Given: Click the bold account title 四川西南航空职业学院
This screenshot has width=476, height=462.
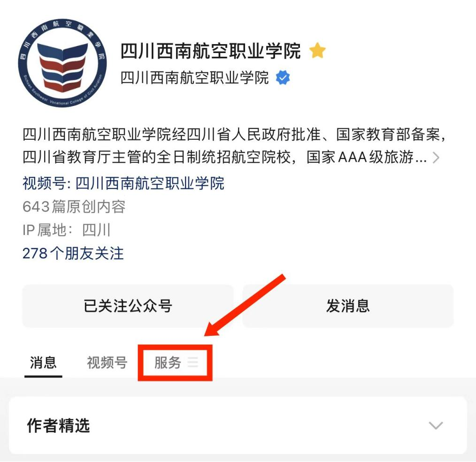Looking at the screenshot, I should tap(210, 51).
